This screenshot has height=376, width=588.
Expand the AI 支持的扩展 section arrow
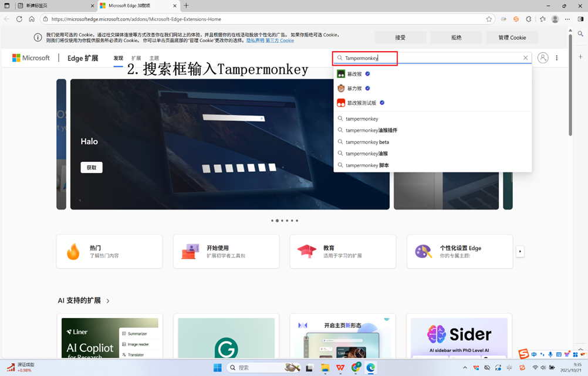[x=107, y=300]
